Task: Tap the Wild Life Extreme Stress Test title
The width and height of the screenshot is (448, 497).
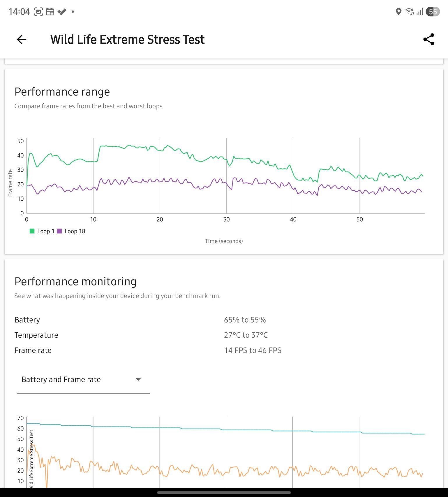Action: point(127,40)
